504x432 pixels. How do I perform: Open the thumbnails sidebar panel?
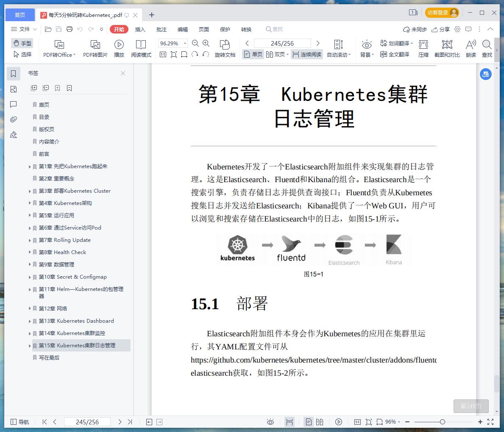tap(14, 89)
